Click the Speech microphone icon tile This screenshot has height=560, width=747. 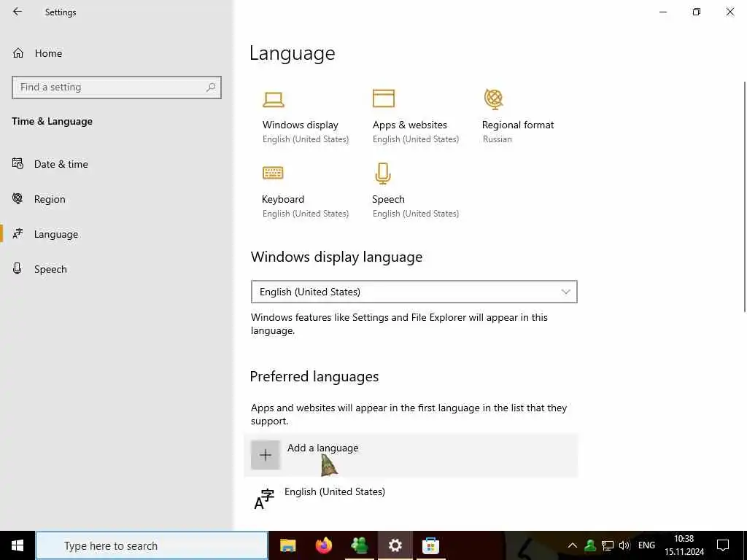(382, 174)
